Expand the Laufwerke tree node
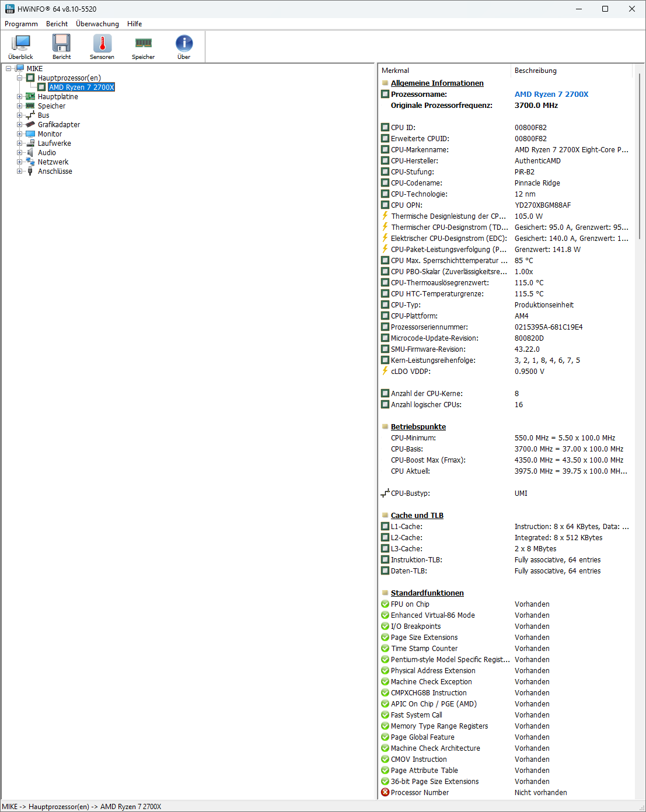This screenshot has height=812, width=646. point(19,143)
